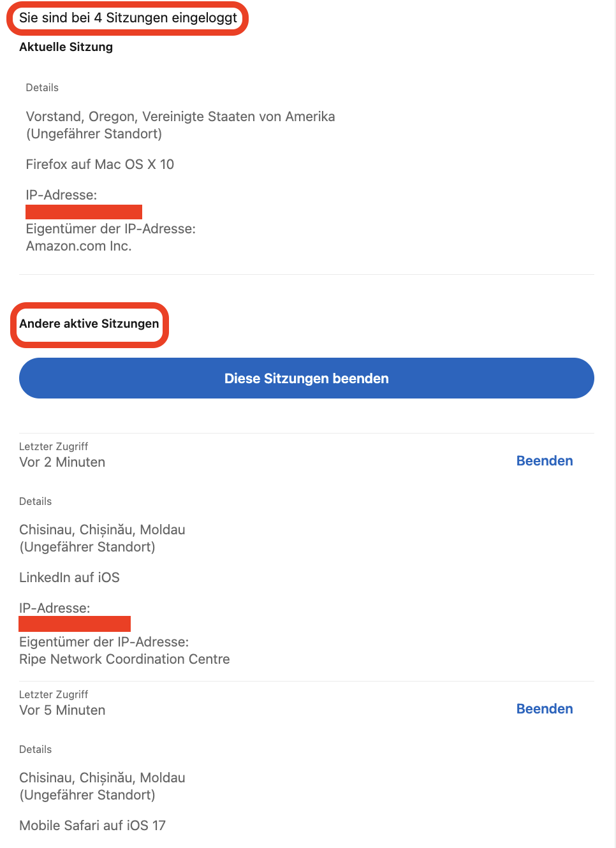Click the "Vor 5 Minuten" timestamp
Screen dimensions: 616x848
tap(62, 710)
